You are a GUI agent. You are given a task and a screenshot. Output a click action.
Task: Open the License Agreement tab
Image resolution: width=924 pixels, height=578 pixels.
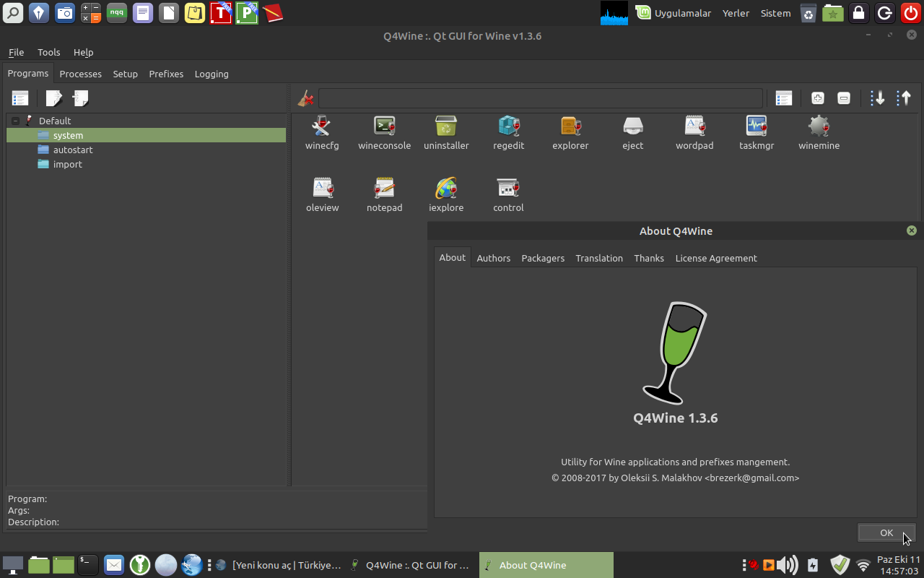[716, 258]
